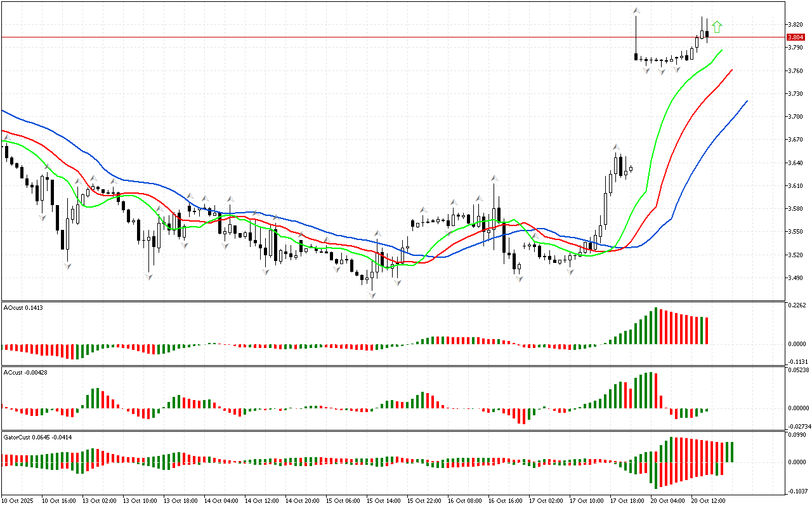Select the blue Alligator line at its right end
Image resolution: width=812 pixels, height=508 pixels.
745,102
